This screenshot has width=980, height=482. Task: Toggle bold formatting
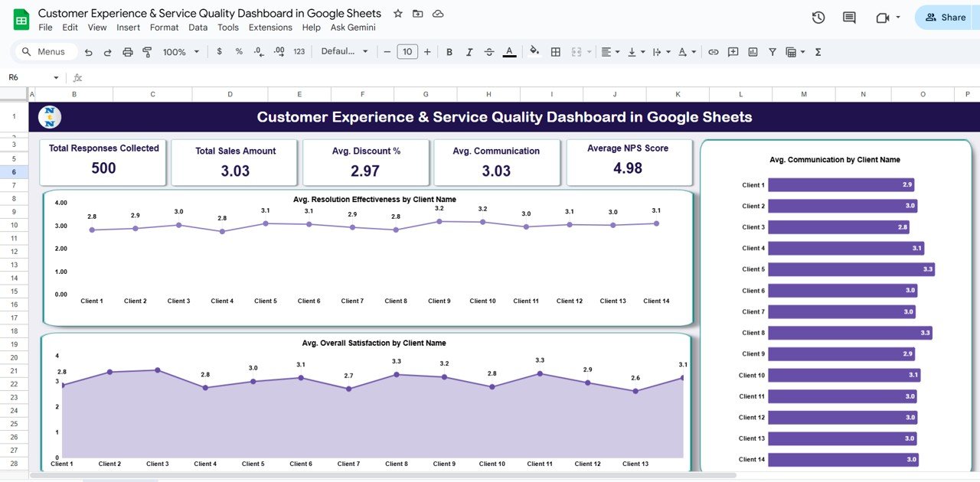(x=449, y=51)
